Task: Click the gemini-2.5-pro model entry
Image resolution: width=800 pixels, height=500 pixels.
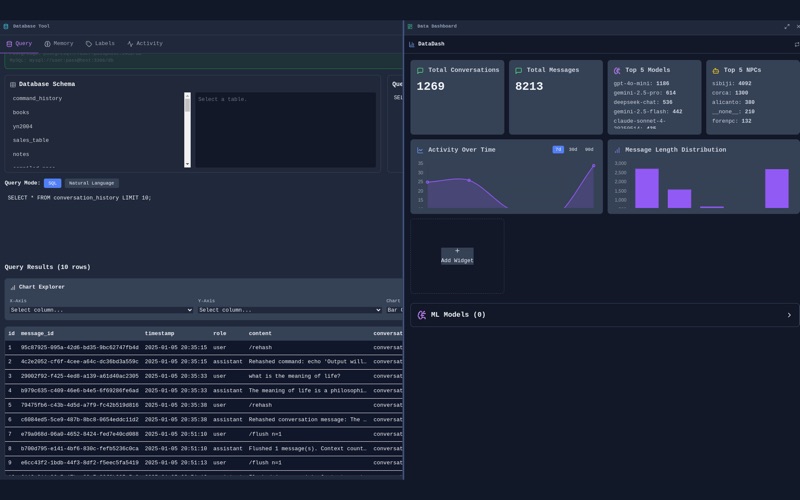Action: [x=644, y=93]
